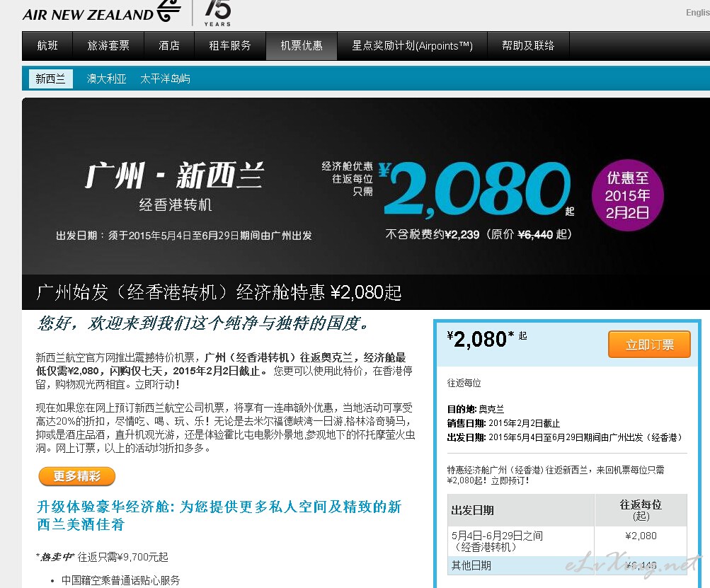The width and height of the screenshot is (710, 588).
Task: Open the 帮助及联络 menu
Action: tap(528, 46)
